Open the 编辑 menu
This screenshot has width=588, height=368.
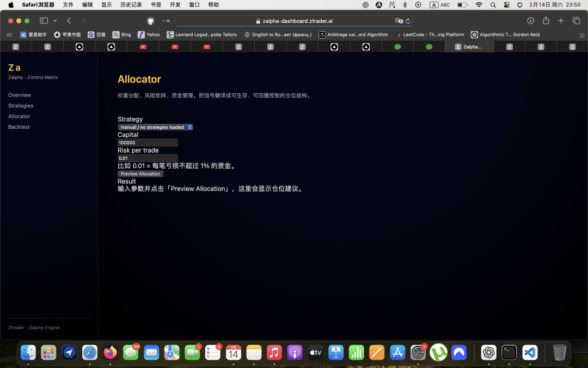tap(87, 5)
